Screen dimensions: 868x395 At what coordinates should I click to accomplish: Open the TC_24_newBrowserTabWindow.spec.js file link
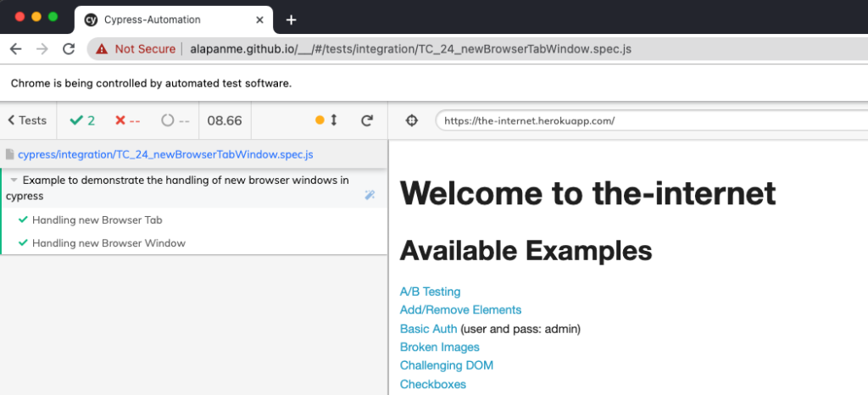pos(165,155)
